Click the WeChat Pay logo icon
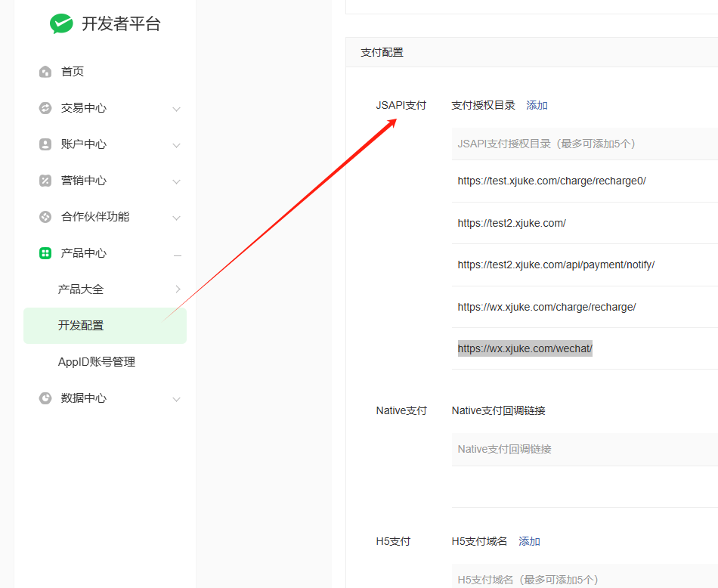 [x=61, y=23]
